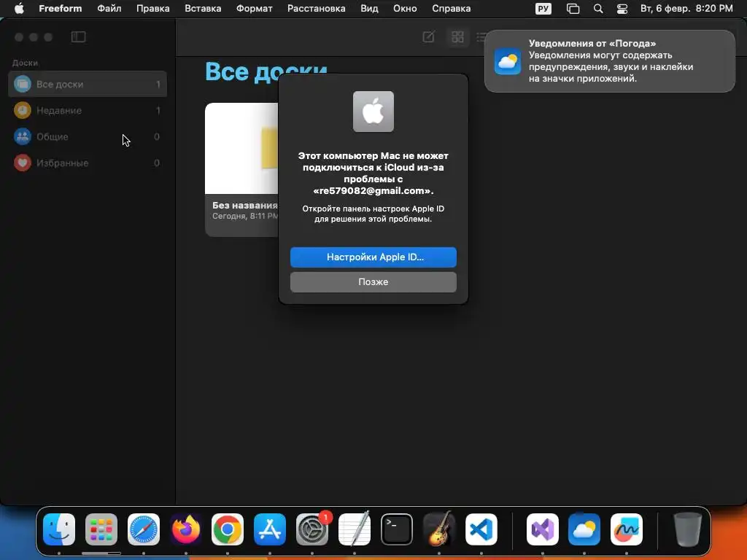Screen dimensions: 747x560
Task: Open Visual Studio from the Dock
Action: click(x=543, y=529)
